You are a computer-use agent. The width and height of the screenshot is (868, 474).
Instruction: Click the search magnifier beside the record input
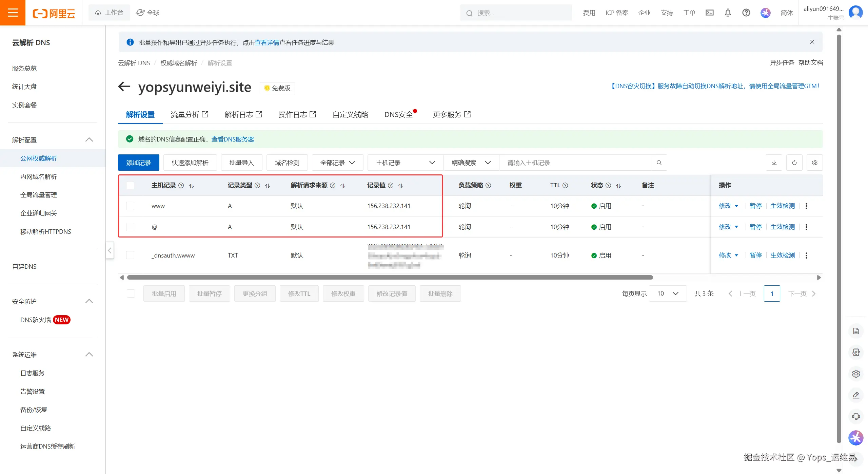tap(659, 163)
